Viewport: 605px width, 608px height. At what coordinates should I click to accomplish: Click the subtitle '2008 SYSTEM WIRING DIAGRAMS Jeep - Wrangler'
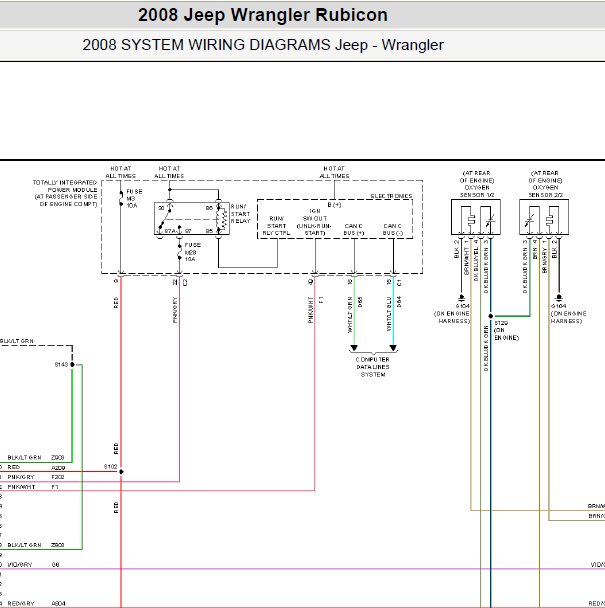pyautogui.click(x=263, y=45)
